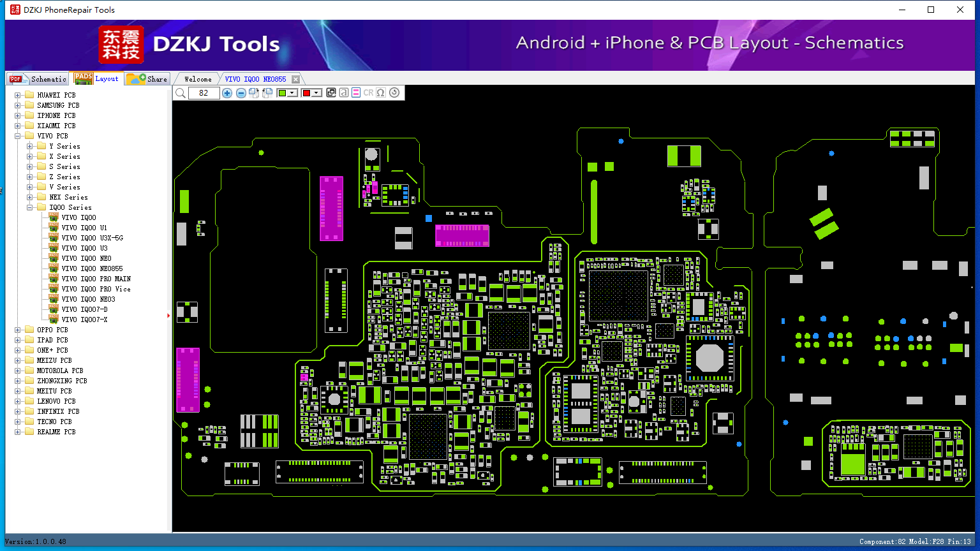Click the ZHONGXING PCB folder icon
This screenshot has width=980, height=551.
click(29, 381)
